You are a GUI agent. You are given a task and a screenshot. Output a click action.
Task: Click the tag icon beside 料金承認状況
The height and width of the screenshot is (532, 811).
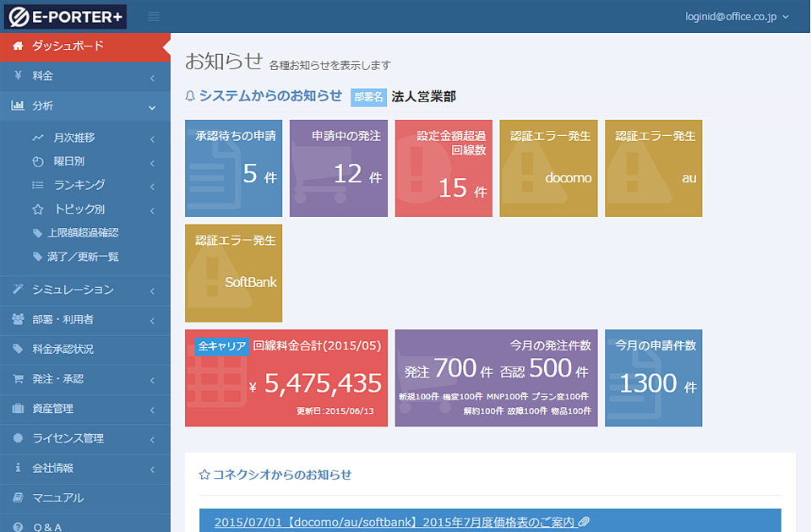(18, 349)
